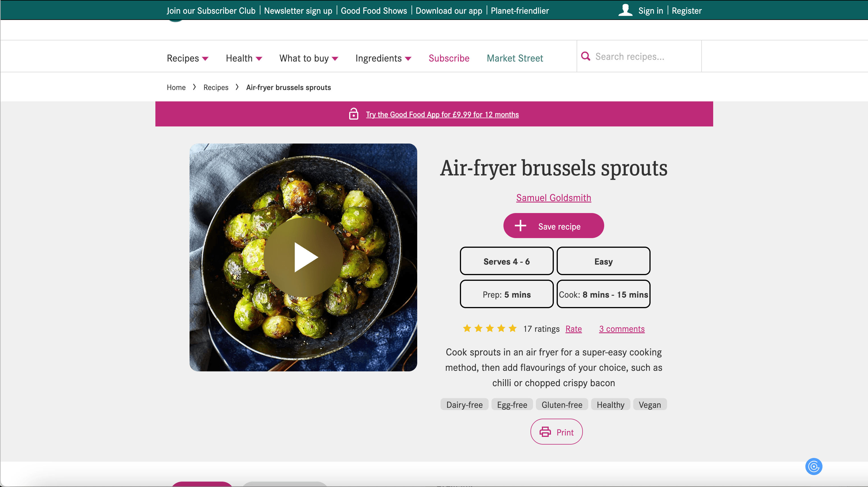Play the brussels sprouts recipe video
The image size is (868, 487).
[x=303, y=257]
